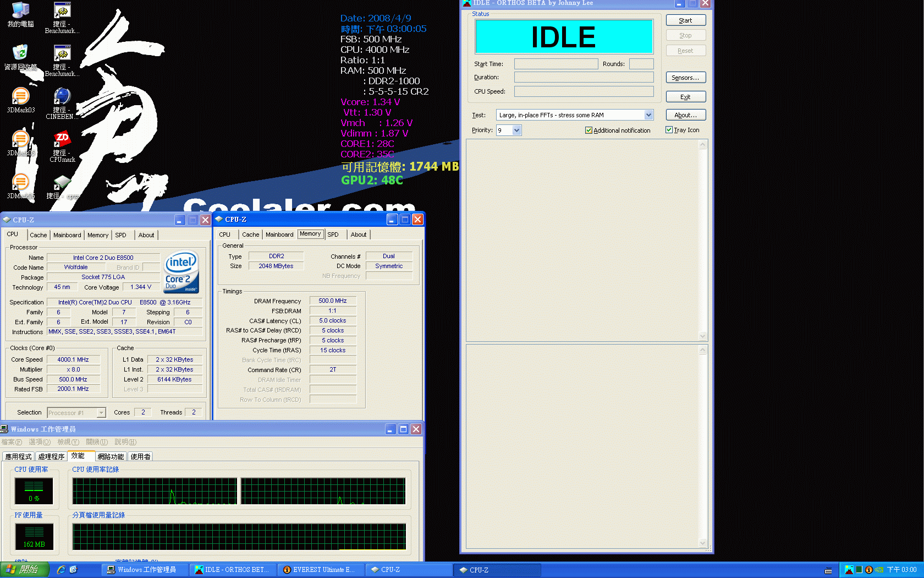Launch Internet Explorer from the quick launch bar
Image resolution: width=924 pixels, height=578 pixels.
[61, 570]
